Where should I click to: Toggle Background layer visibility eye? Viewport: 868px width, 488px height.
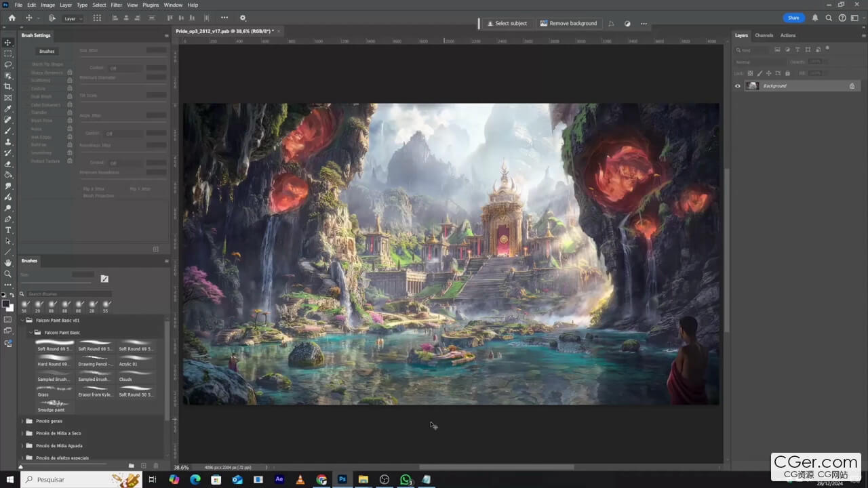pos(738,86)
